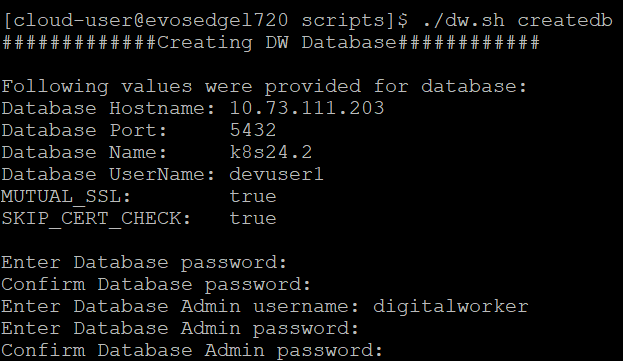The height and width of the screenshot is (361, 623).
Task: Click the Confirm Database Admin password prompt
Action: [x=192, y=351]
